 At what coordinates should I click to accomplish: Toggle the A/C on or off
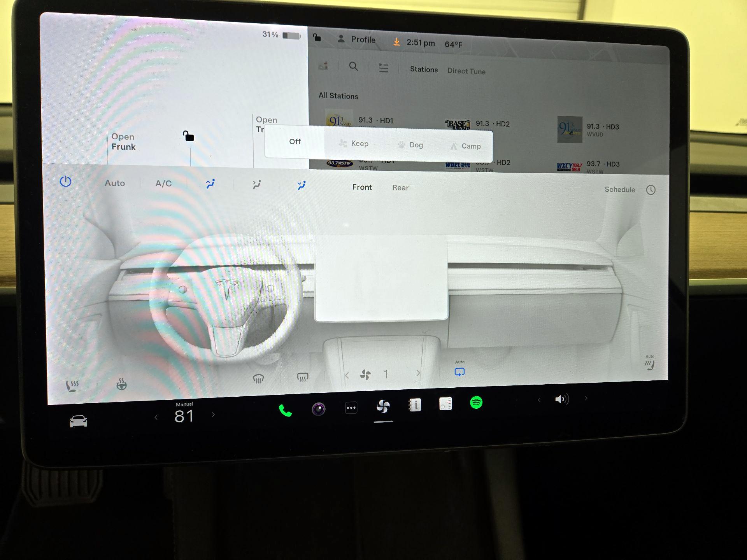coord(163,183)
